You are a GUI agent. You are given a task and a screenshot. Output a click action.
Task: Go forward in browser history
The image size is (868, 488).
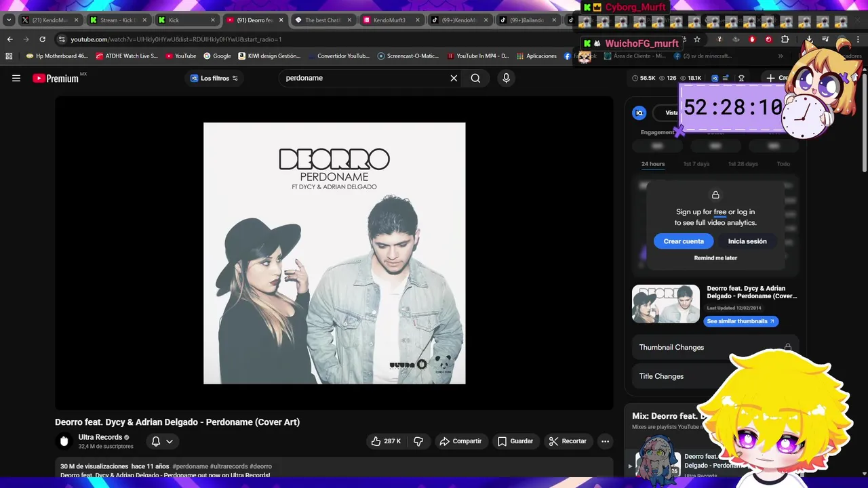point(26,39)
